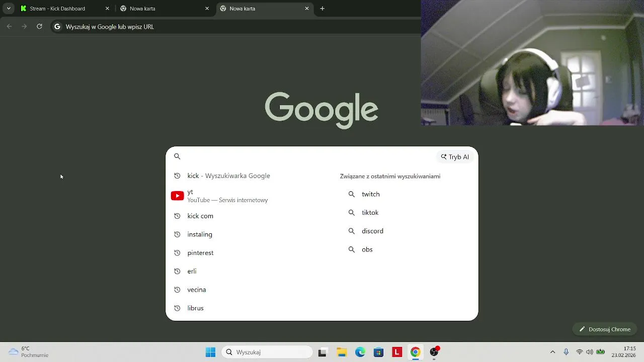Open Tryb AI mode
This screenshot has width=644, height=362.
pos(455,157)
